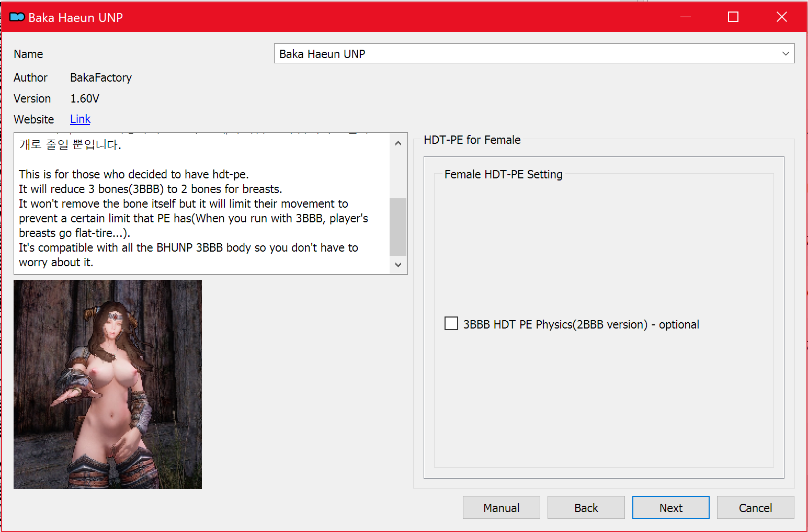Click the description scroll down arrow
808x532 pixels.
coord(398,265)
